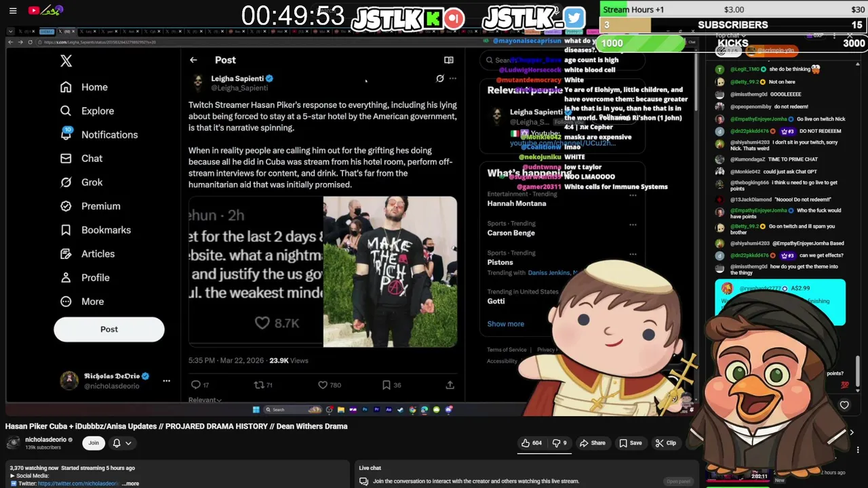
Task: Open the Hannah Montana trending topic
Action: pyautogui.click(x=517, y=203)
